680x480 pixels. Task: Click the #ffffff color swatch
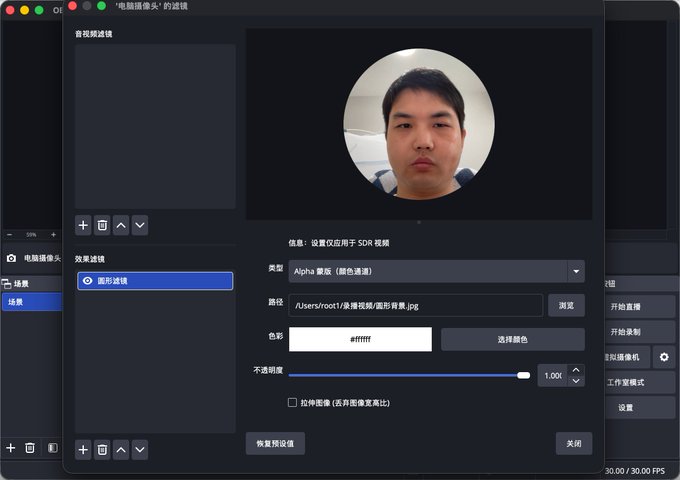360,339
